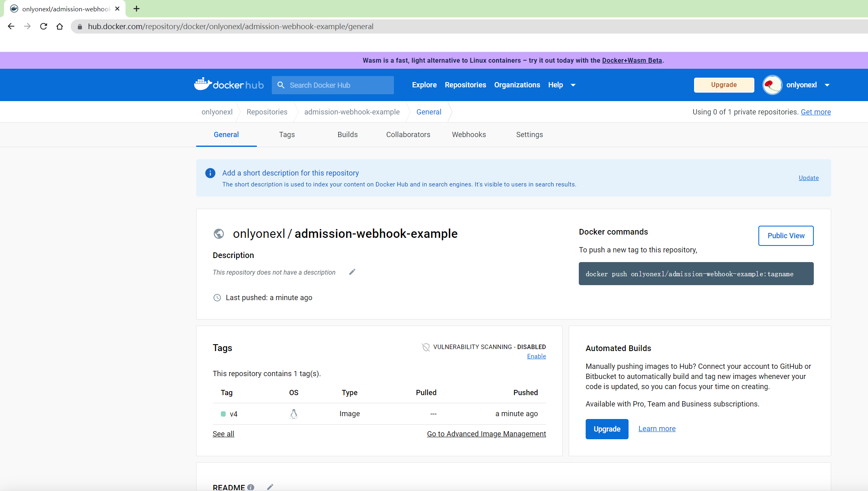The image size is (868, 491).
Task: Click the See all tags link
Action: (x=223, y=434)
